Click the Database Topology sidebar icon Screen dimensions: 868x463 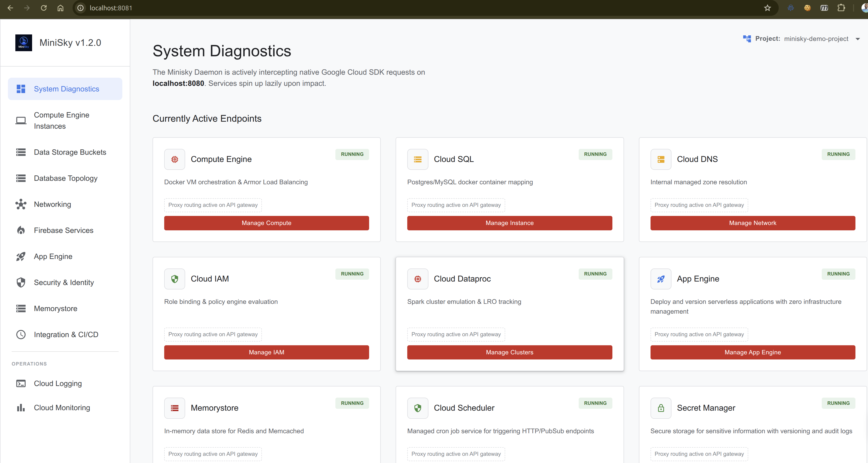21,178
